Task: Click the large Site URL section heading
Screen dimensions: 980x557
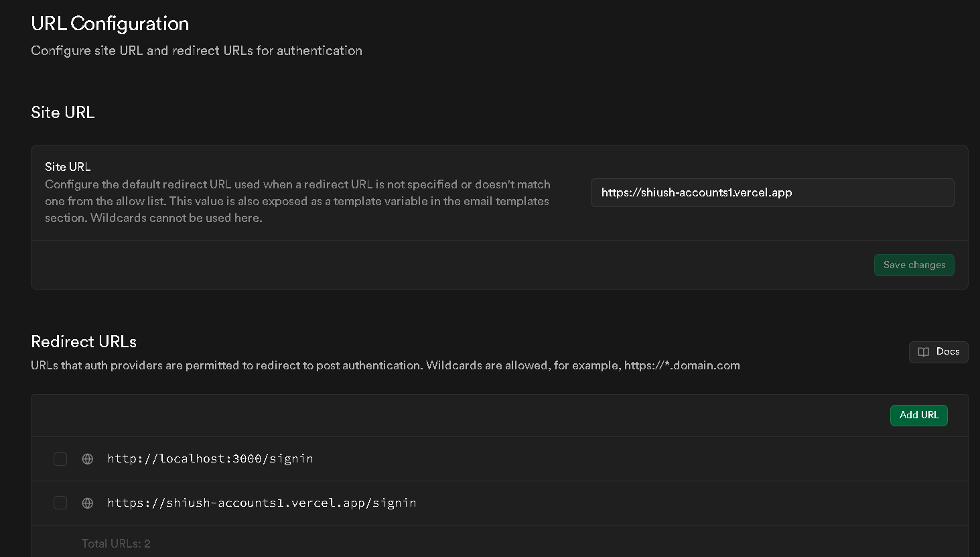Action: click(63, 113)
